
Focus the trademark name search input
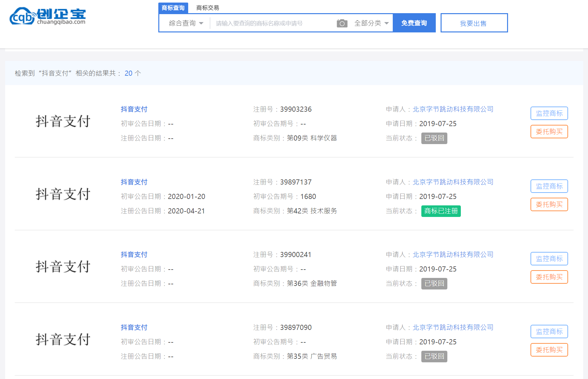click(273, 23)
